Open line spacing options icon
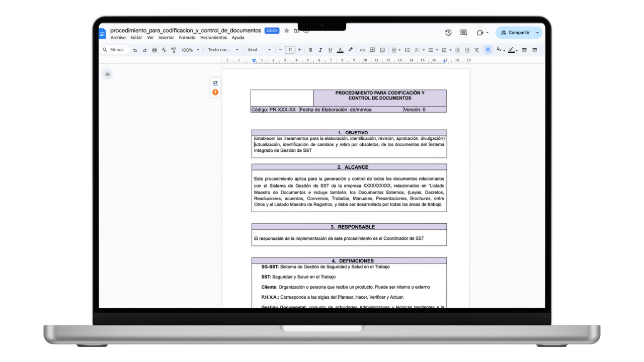The width and height of the screenshot is (644, 362). (407, 50)
